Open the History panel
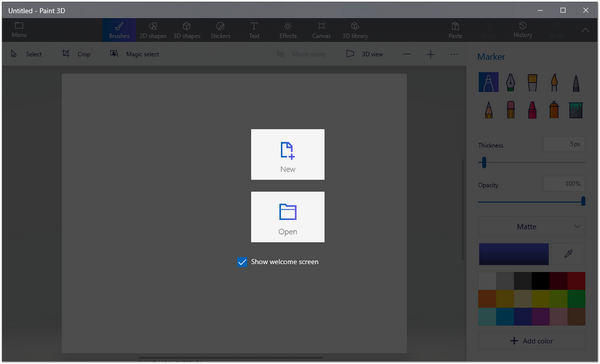600x364 pixels. 523,30
